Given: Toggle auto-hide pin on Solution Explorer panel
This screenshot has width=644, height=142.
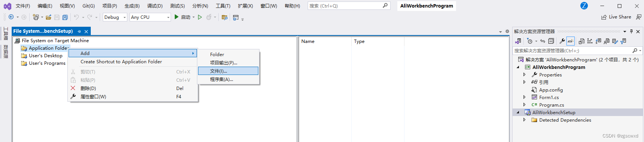Looking at the screenshot, I should click(632, 31).
